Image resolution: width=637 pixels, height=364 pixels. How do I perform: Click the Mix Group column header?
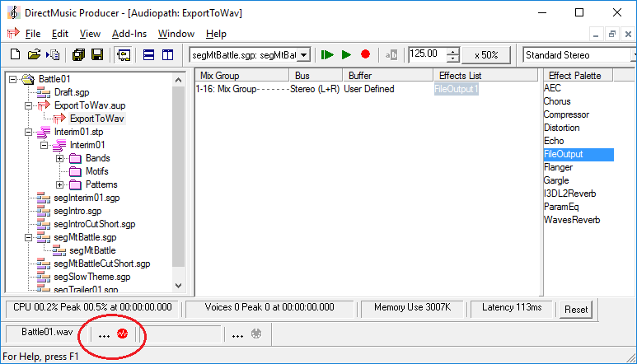tap(242, 76)
